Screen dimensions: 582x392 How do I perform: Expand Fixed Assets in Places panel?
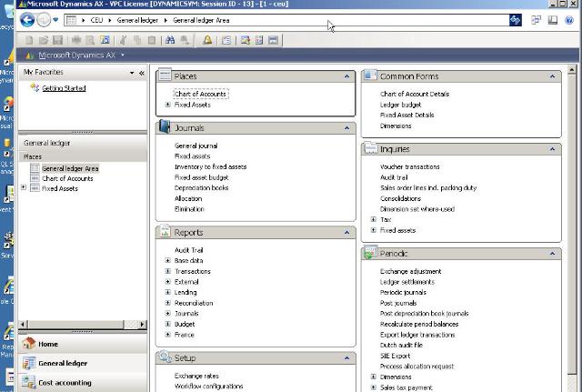167,105
